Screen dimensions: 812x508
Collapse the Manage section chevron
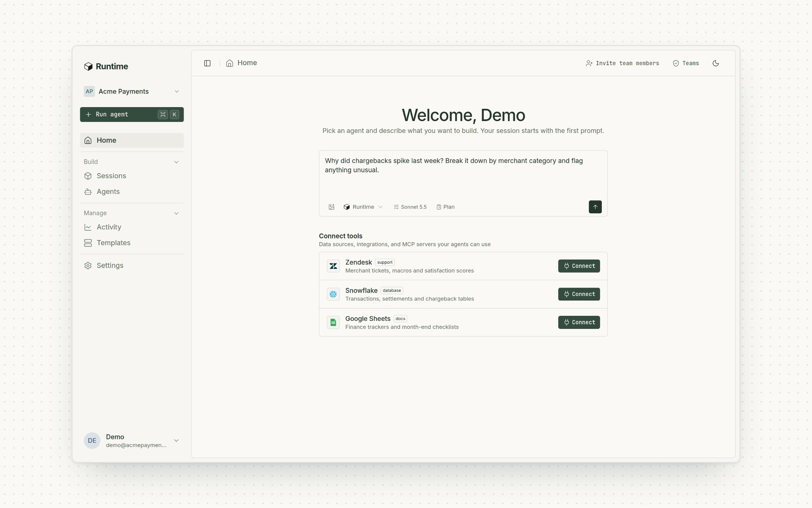click(x=176, y=213)
